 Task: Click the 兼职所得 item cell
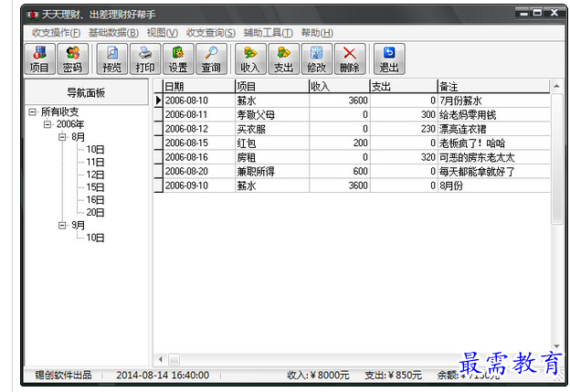tap(272, 172)
